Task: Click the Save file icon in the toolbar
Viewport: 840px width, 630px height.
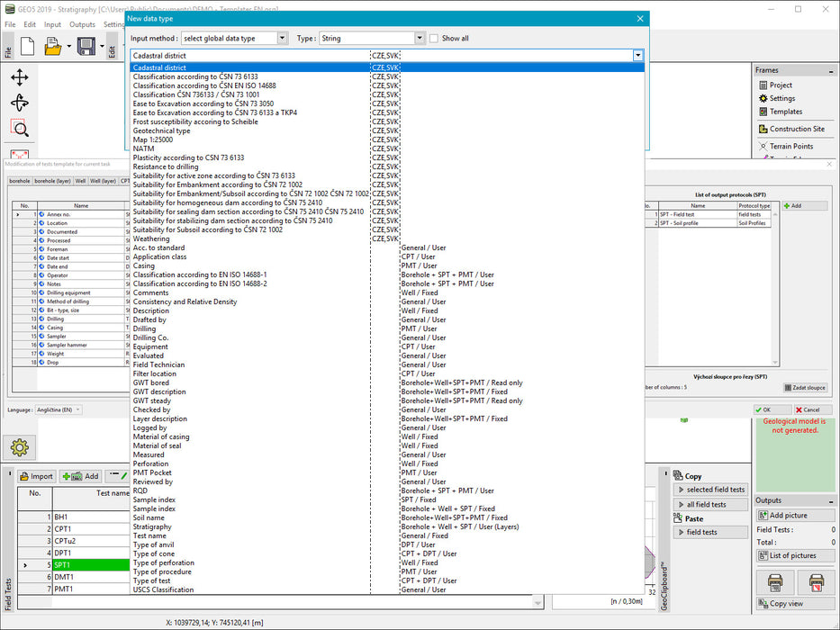Action: point(85,47)
